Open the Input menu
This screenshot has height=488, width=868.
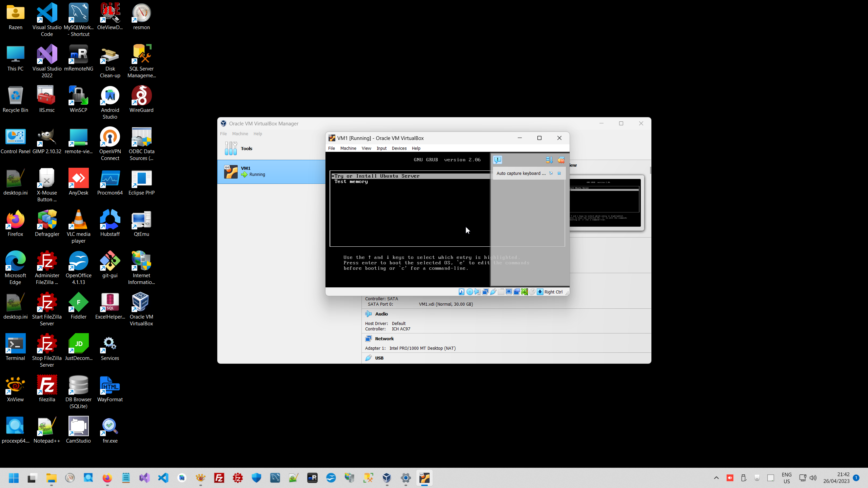click(x=381, y=148)
